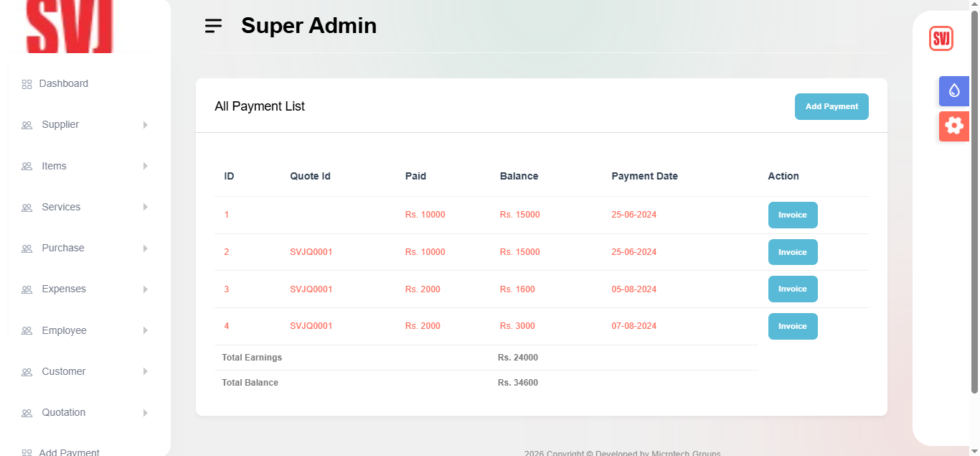The image size is (980, 456).
Task: Open Invoice for payment ID 1
Action: coord(792,215)
